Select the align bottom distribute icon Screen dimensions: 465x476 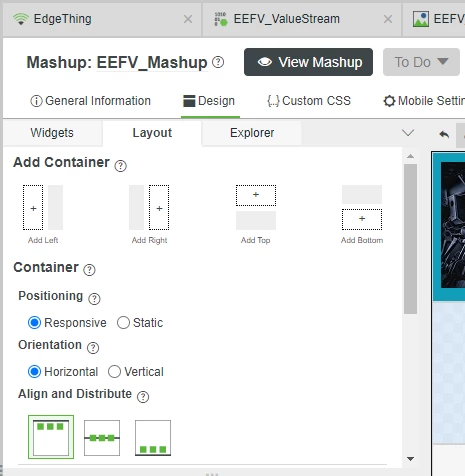tap(153, 438)
